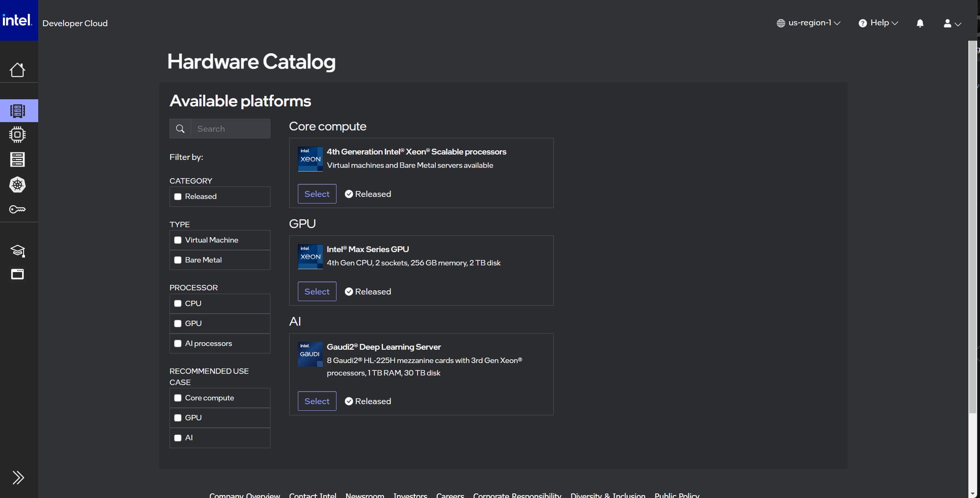The image size is (980, 498).
Task: Toggle the AI processors checkbox
Action: coord(178,343)
